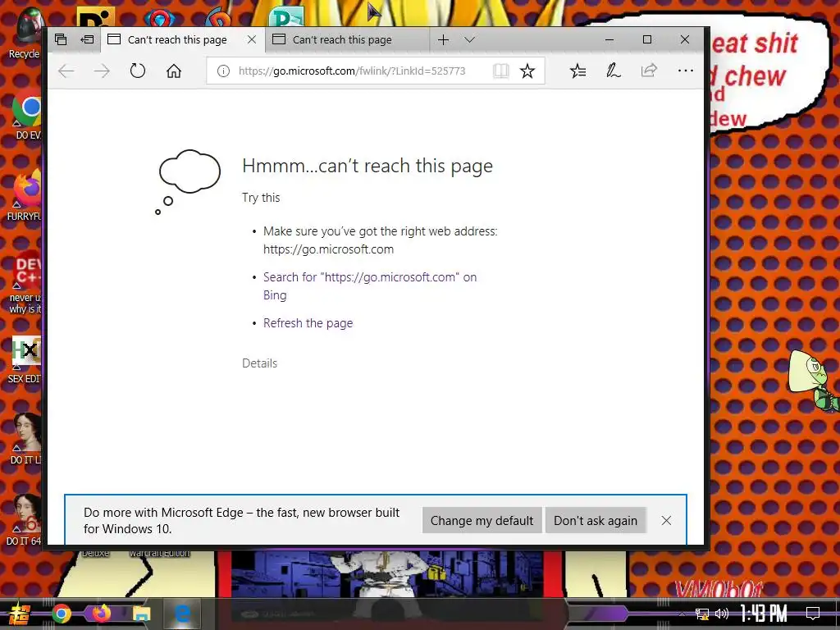Click the taskbar clock 1:43 PM
The height and width of the screenshot is (630, 840).
[765, 614]
